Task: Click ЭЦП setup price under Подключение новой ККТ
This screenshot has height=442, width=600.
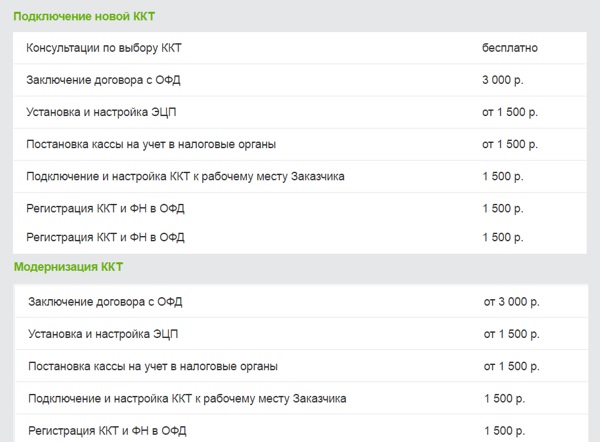Action: [510, 111]
